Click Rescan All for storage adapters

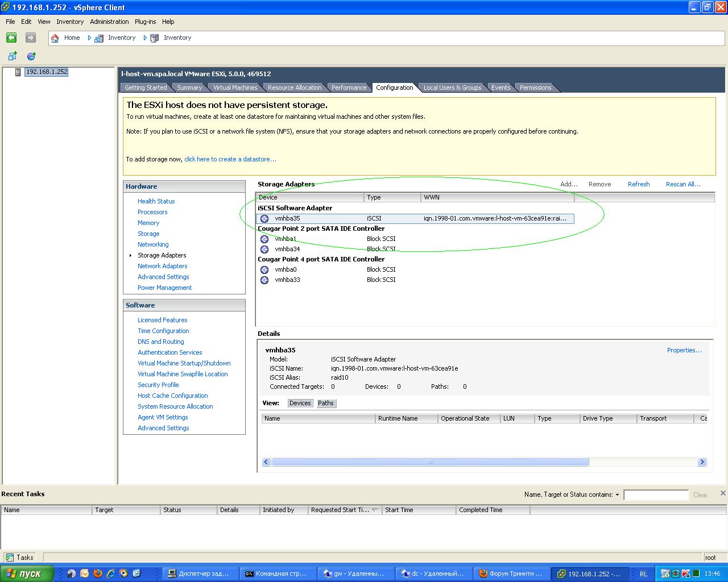click(682, 184)
